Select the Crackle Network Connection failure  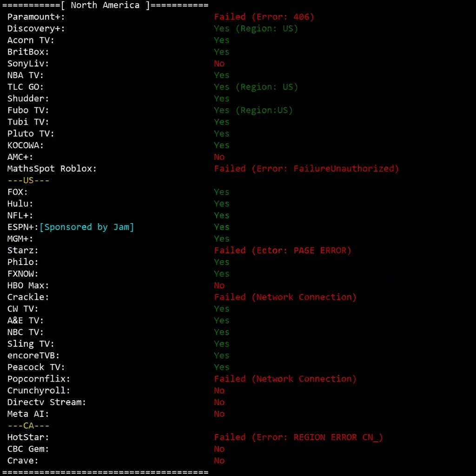[x=285, y=297]
